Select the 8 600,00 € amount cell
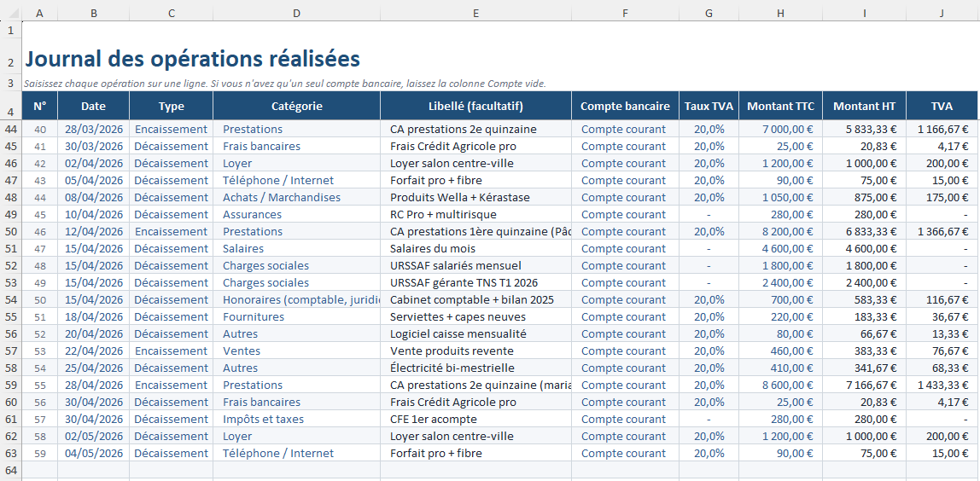Viewport: 980px width, 481px height. (x=780, y=385)
